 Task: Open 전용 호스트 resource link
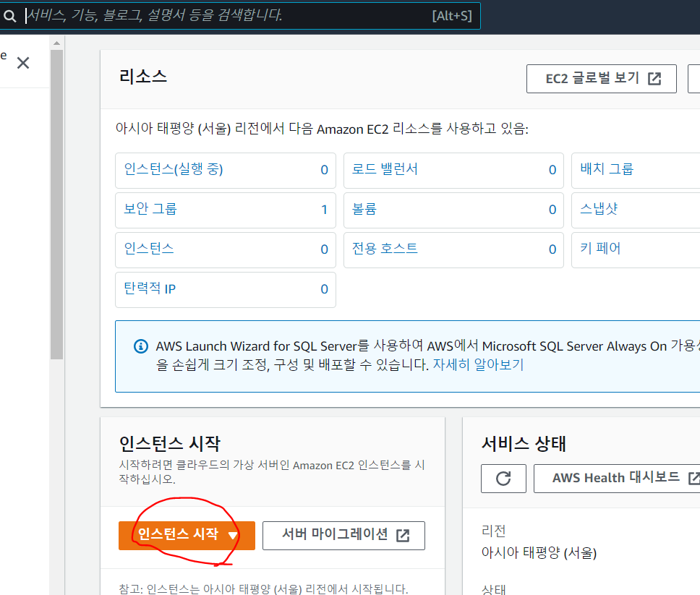[385, 249]
